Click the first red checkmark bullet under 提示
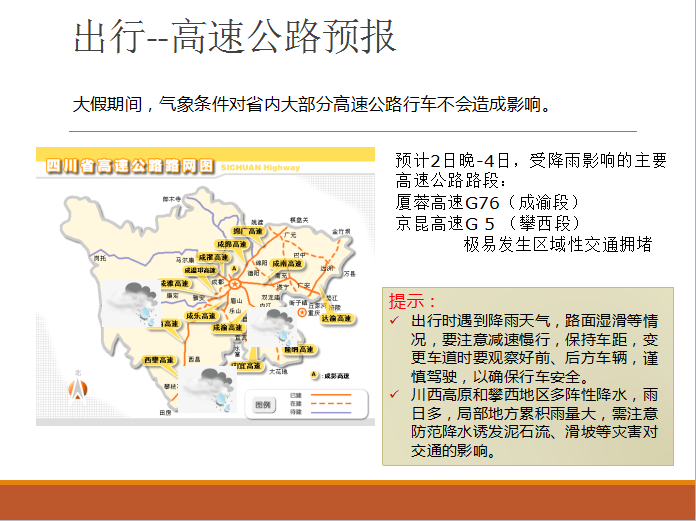 395,321
